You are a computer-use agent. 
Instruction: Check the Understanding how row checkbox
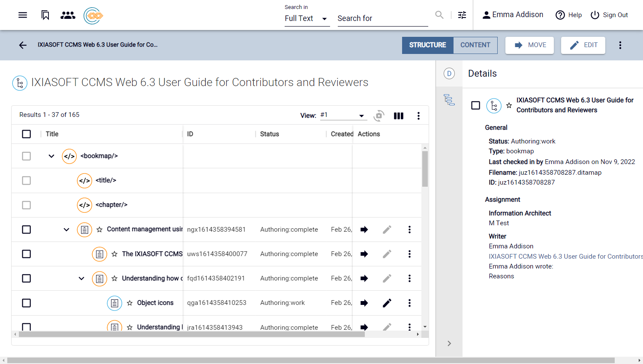click(27, 278)
